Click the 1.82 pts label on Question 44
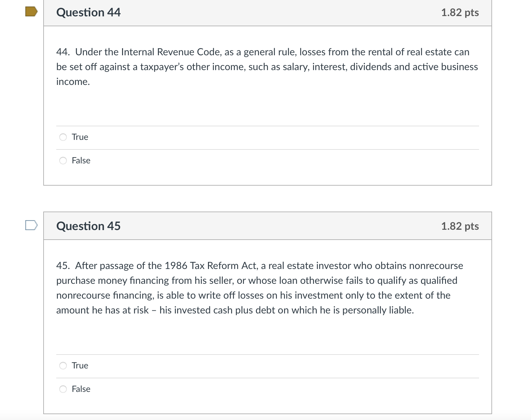 (460, 12)
